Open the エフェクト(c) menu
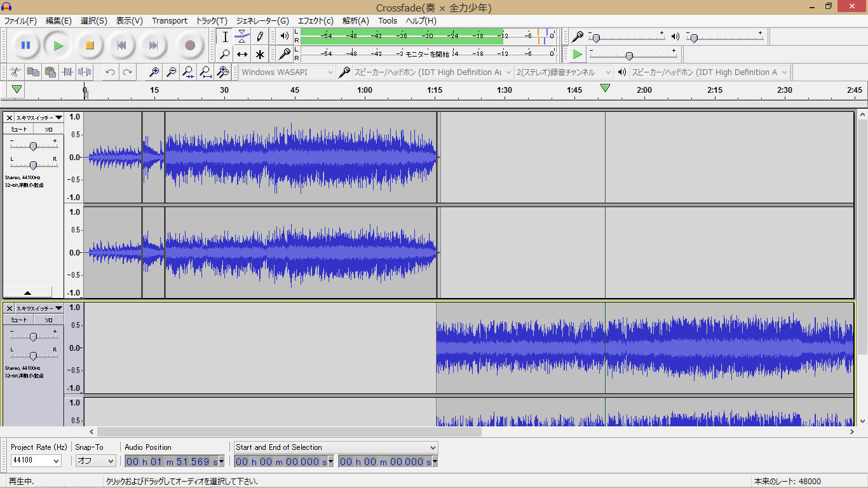The image size is (868, 488). 315,20
